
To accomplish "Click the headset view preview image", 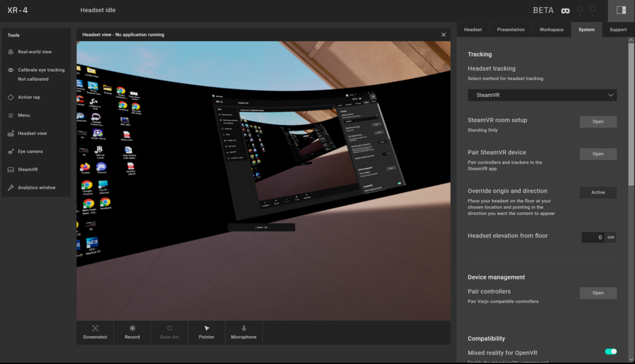I will point(264,181).
